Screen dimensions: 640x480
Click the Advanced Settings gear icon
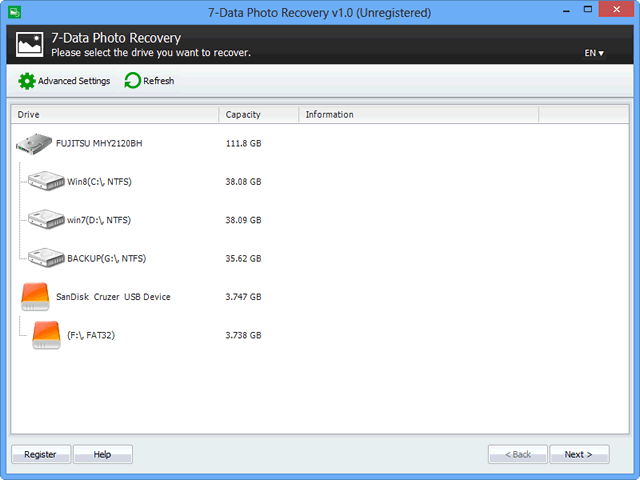coord(27,81)
